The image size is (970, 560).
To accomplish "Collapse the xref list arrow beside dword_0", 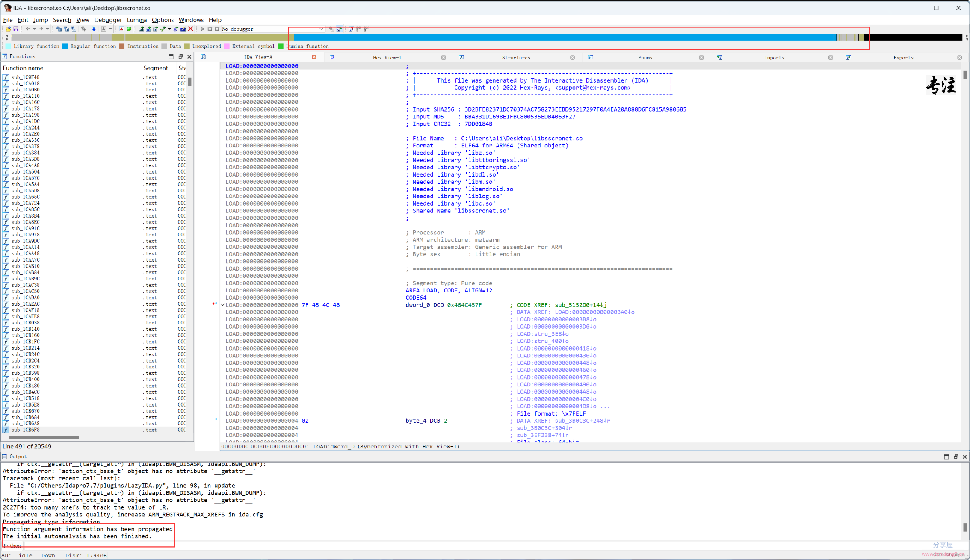I will point(223,305).
